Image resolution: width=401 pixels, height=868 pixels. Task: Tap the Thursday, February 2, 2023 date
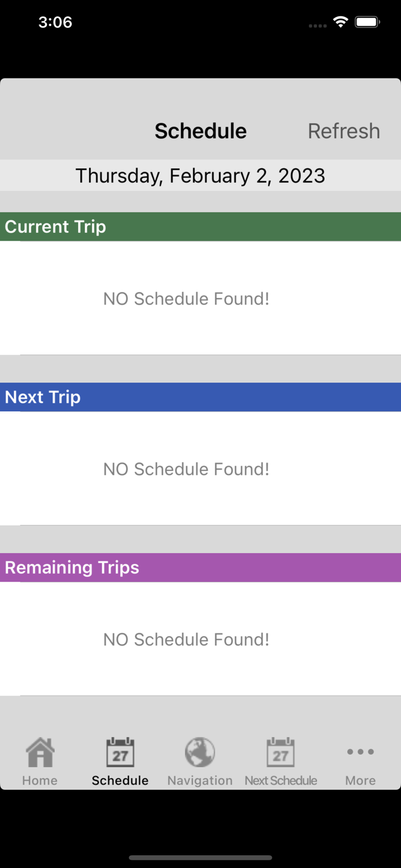click(x=200, y=175)
